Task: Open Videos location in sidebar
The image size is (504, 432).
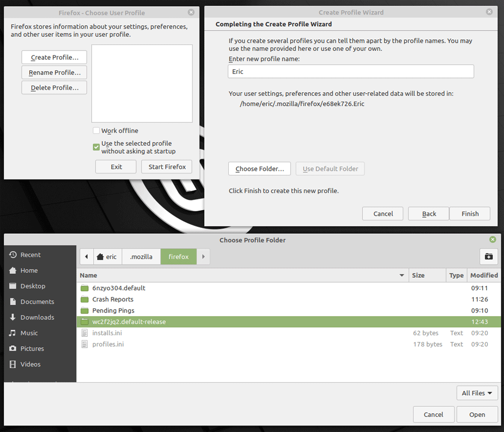Action: click(x=40, y=364)
